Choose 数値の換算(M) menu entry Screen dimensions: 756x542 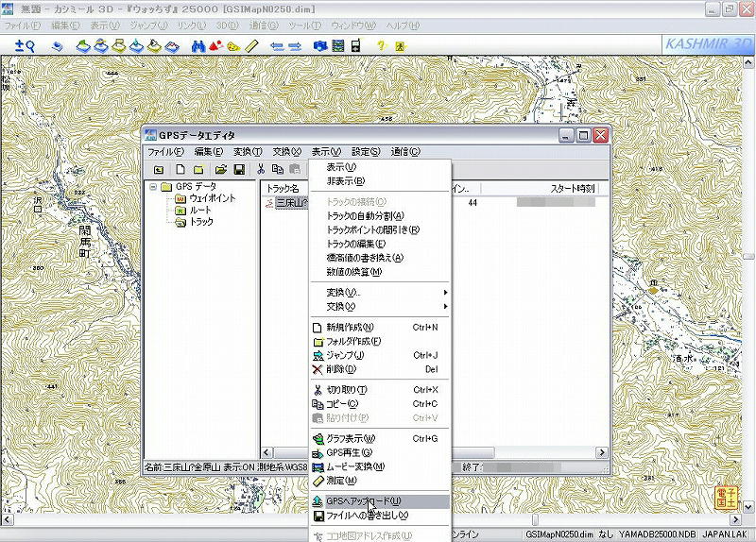tap(381, 272)
